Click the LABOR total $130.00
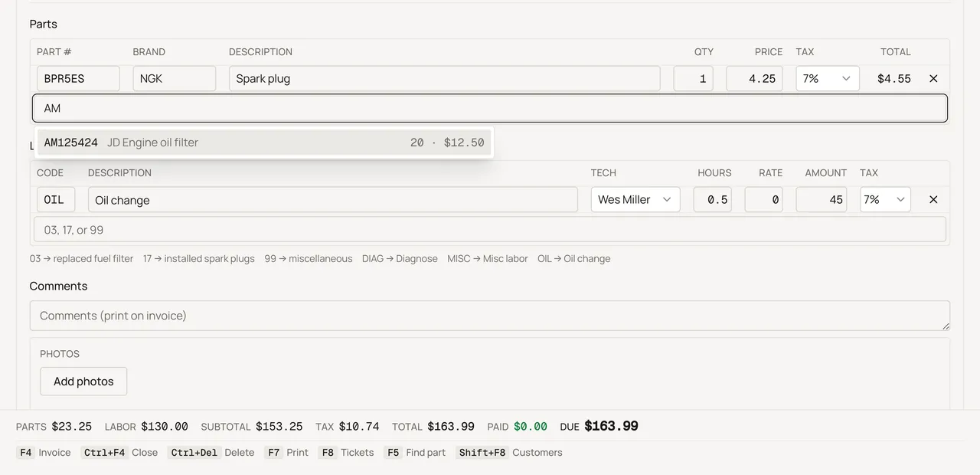Screen dimensions: 980x475 [x=165, y=427]
